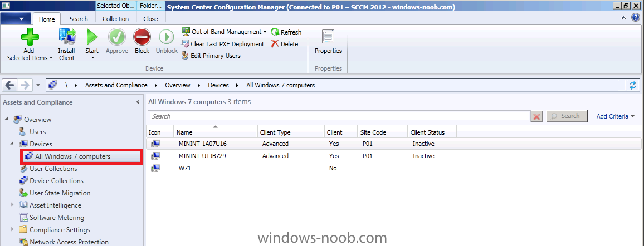
Task: Switch to the Close ribbon tab
Action: [151, 18]
